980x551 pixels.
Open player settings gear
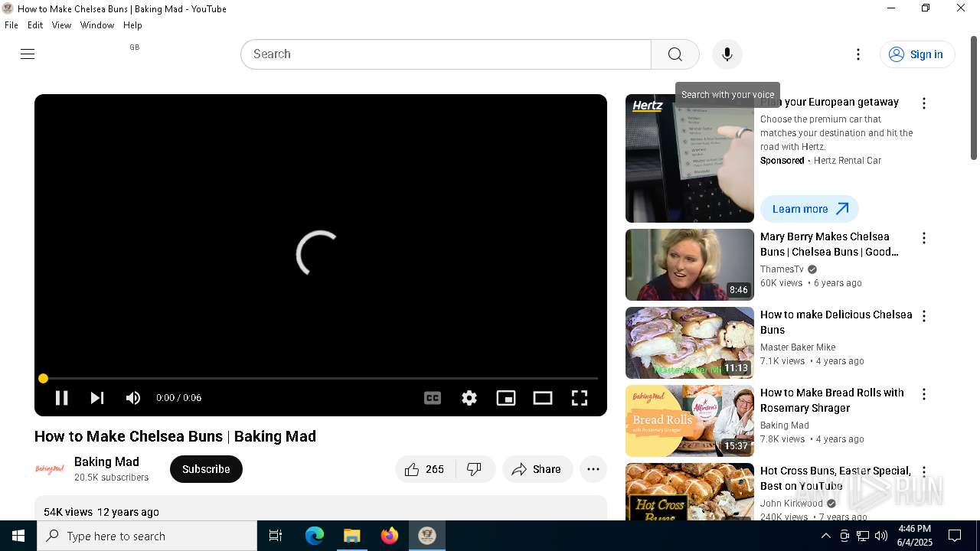[x=469, y=398]
